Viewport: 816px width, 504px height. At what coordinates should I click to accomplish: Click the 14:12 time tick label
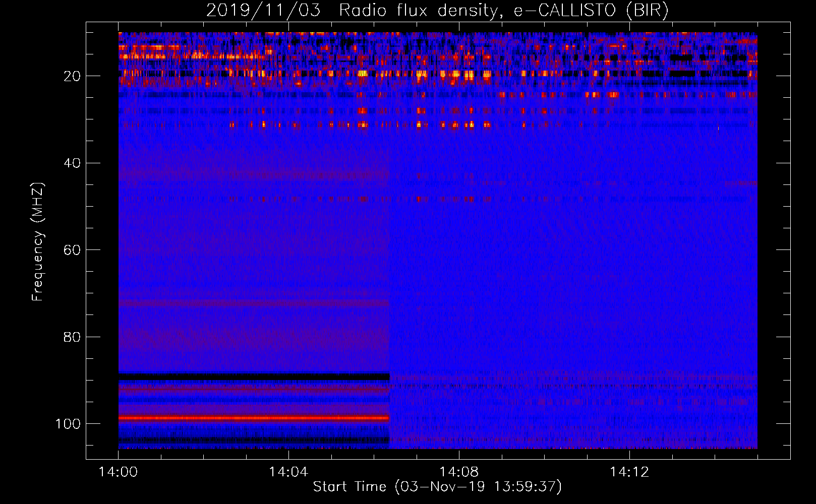click(629, 472)
